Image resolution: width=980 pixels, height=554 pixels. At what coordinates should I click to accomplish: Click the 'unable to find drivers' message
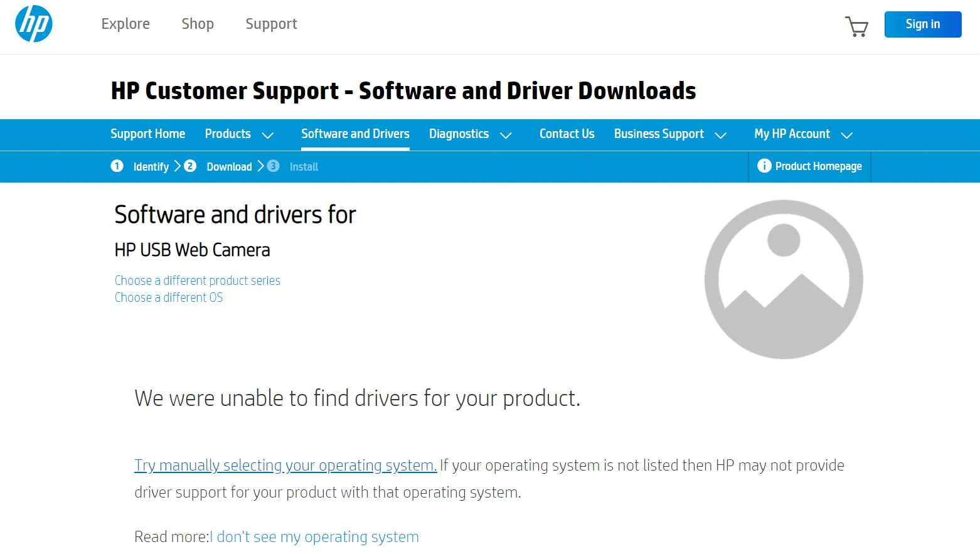click(x=358, y=398)
